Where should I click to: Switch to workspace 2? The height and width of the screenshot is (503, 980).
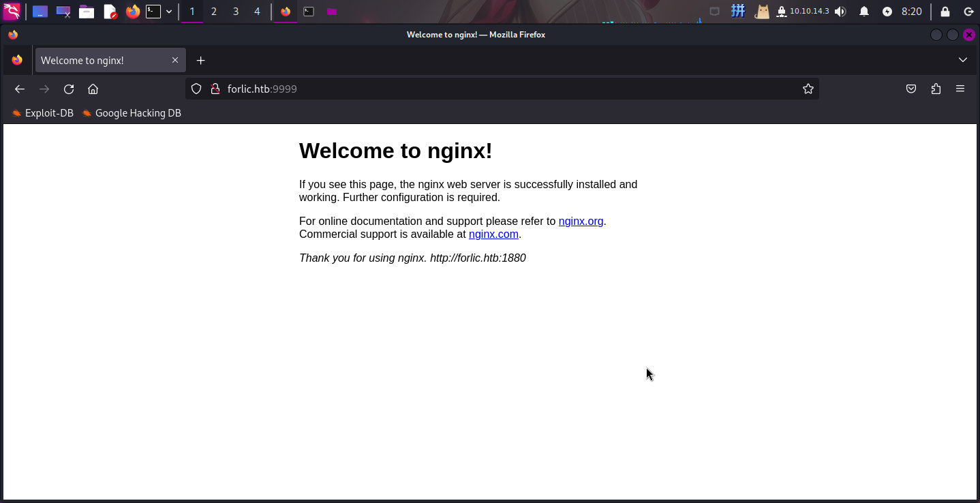(x=214, y=12)
